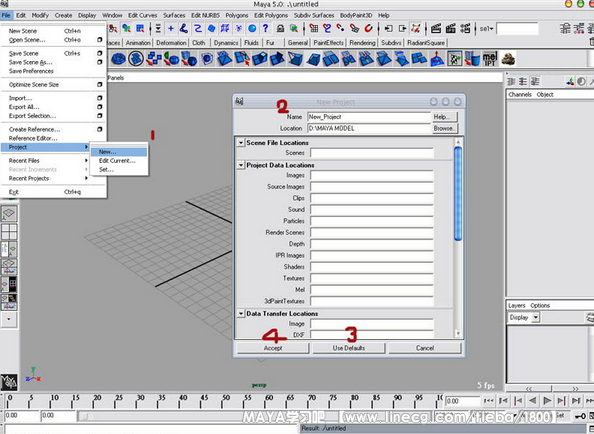Click the poly extrude shelf icon
This screenshot has height=434, width=594.
259,59
